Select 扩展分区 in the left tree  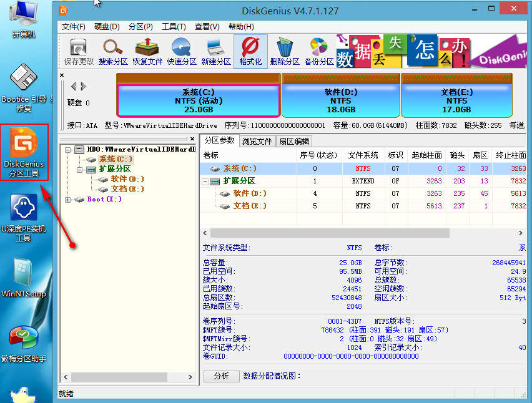click(x=115, y=169)
